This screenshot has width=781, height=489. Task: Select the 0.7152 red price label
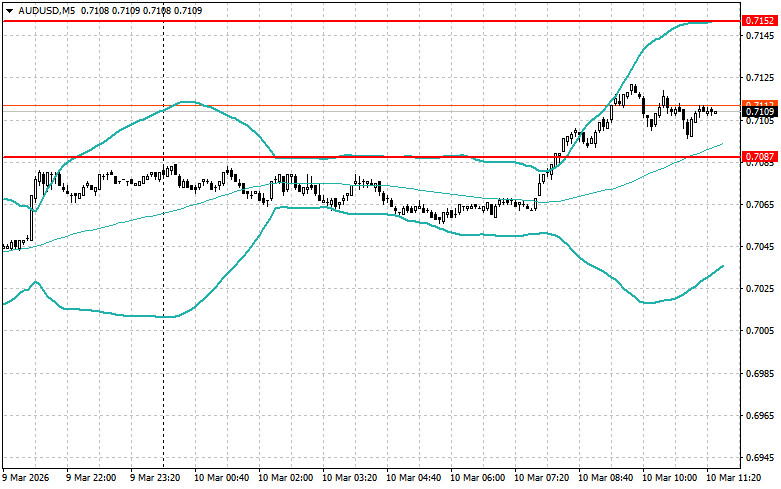760,21
